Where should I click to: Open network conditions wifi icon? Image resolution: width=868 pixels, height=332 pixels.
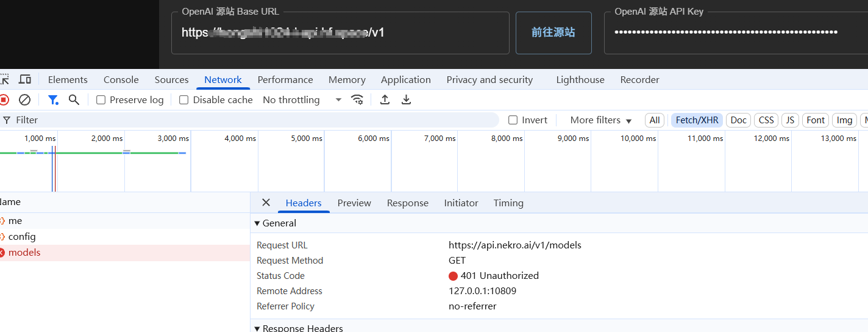pos(357,99)
